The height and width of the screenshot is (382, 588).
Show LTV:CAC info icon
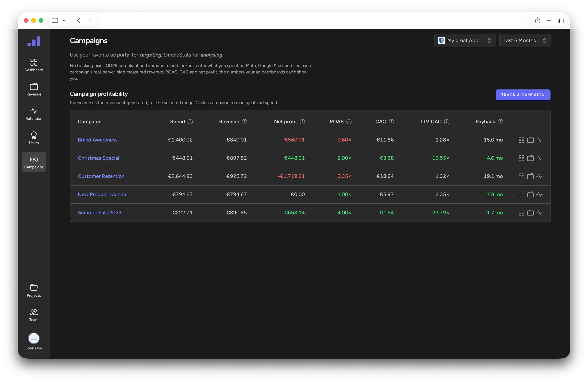447,122
